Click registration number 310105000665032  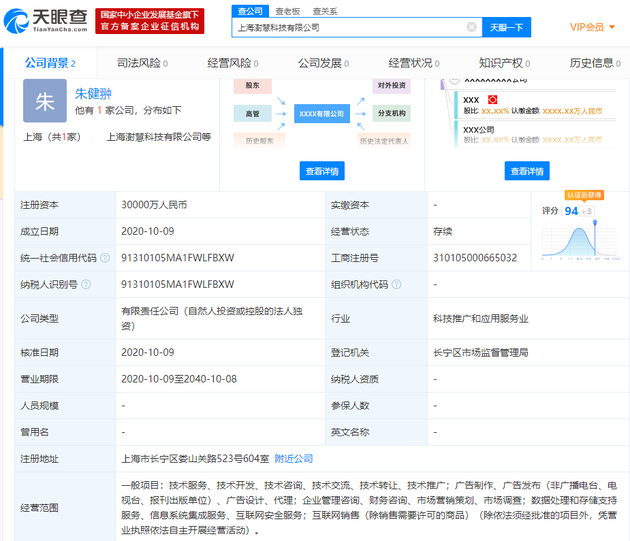point(475,258)
